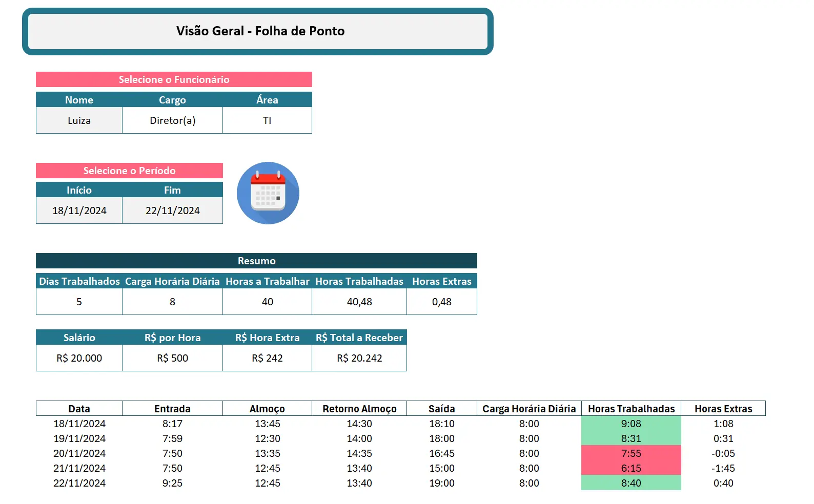Select the Cargo cell Diretor(a)
814x504 pixels.
[172, 120]
